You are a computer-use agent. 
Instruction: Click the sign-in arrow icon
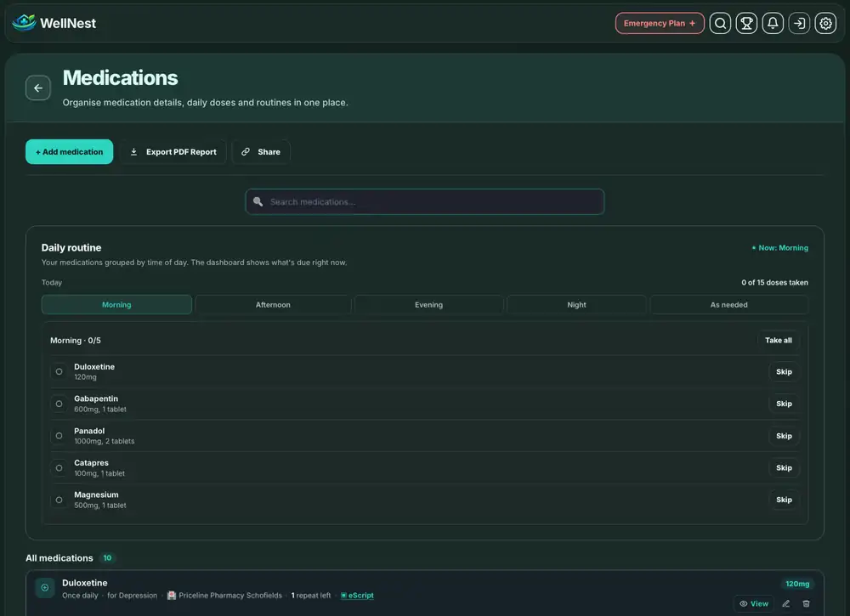[x=799, y=23]
